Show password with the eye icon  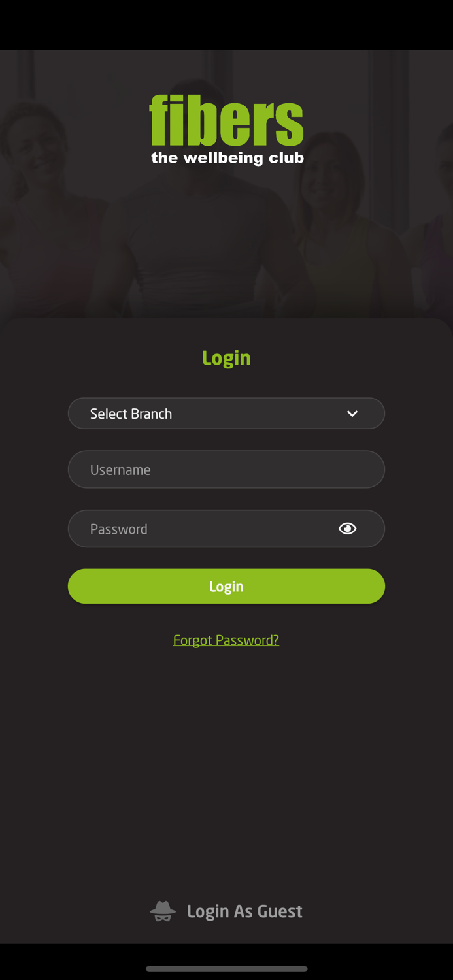[x=347, y=529]
